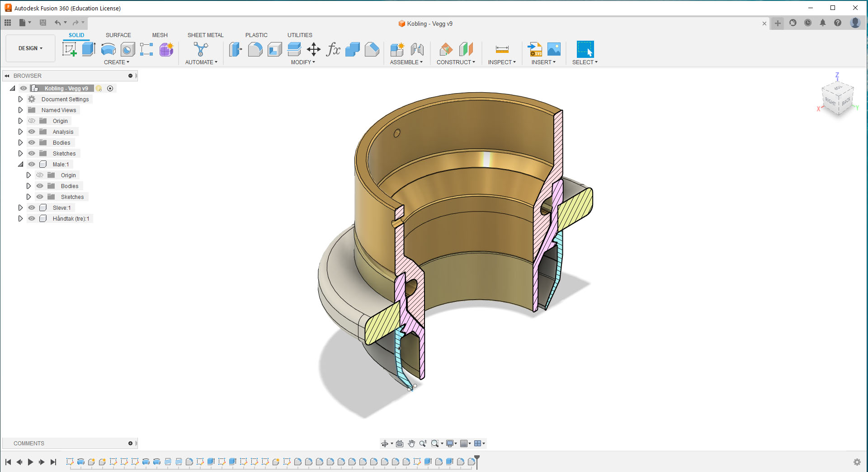This screenshot has height=472, width=868.
Task: Expand the Named Views node
Action: [x=20, y=110]
